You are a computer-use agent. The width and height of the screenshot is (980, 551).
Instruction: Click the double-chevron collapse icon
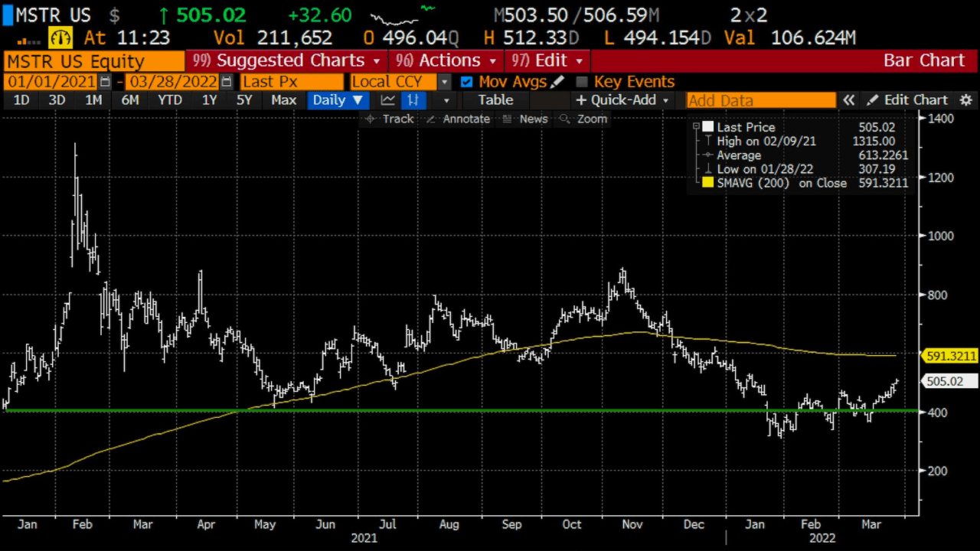tap(848, 100)
